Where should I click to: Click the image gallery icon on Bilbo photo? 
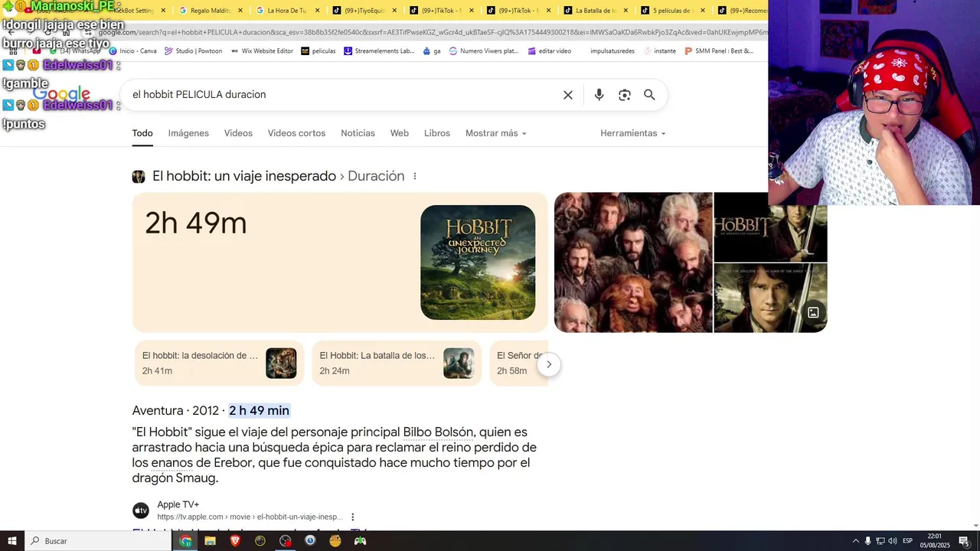pyautogui.click(x=813, y=312)
